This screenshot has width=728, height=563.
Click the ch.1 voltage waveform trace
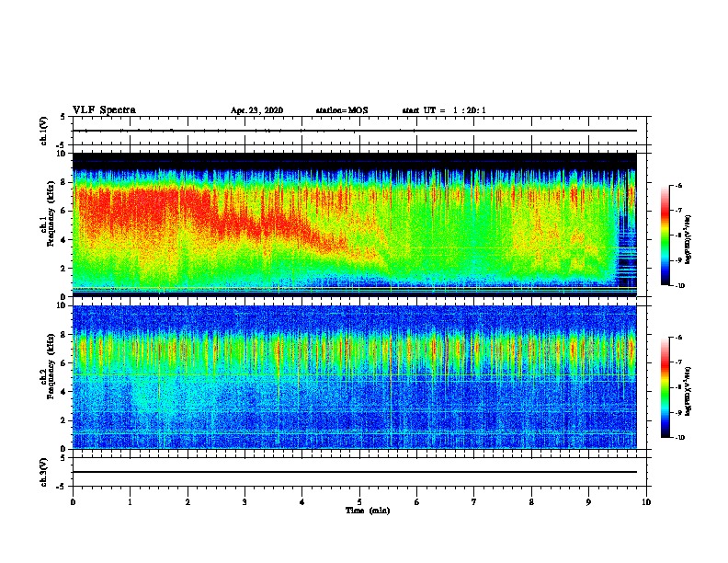pos(354,131)
